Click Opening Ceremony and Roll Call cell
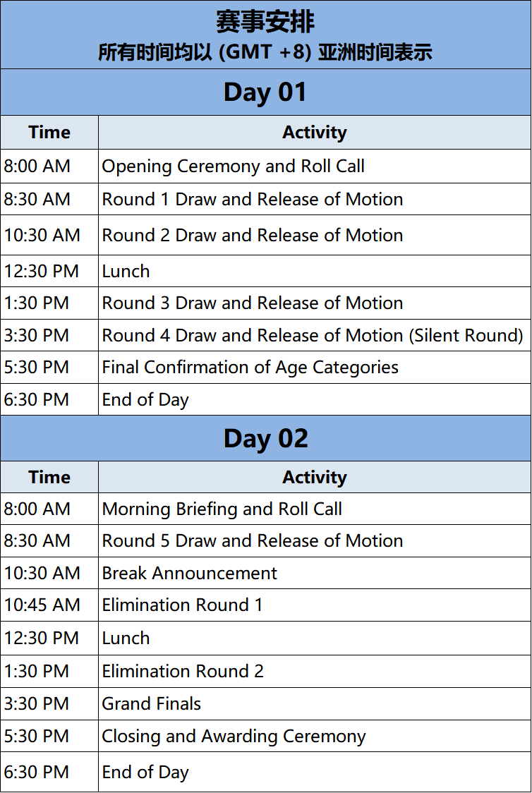 pyautogui.click(x=315, y=166)
